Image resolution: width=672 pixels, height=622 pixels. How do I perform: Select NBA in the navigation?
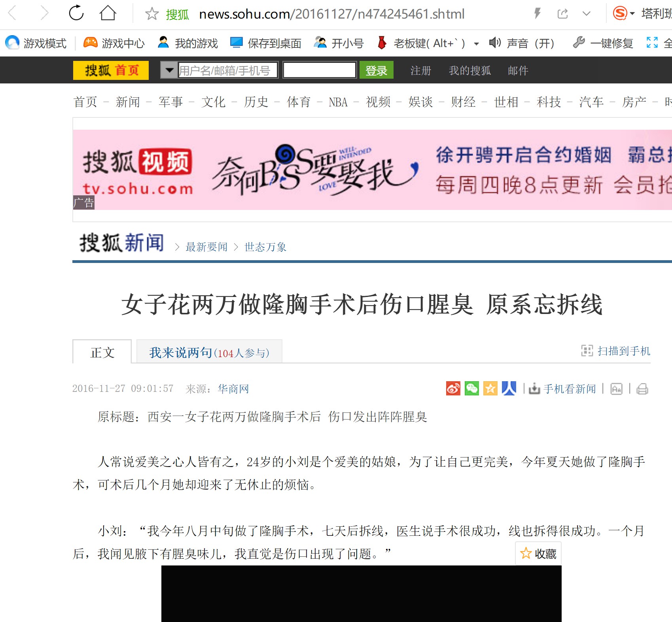(x=338, y=102)
